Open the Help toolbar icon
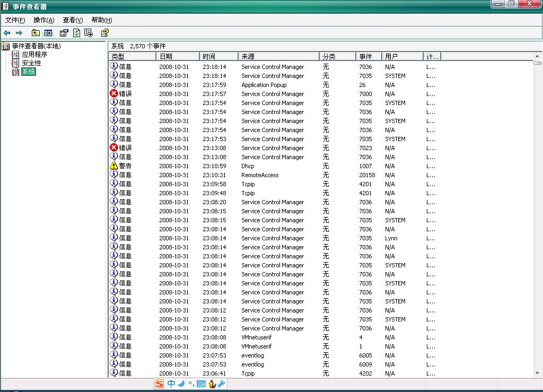 105,33
